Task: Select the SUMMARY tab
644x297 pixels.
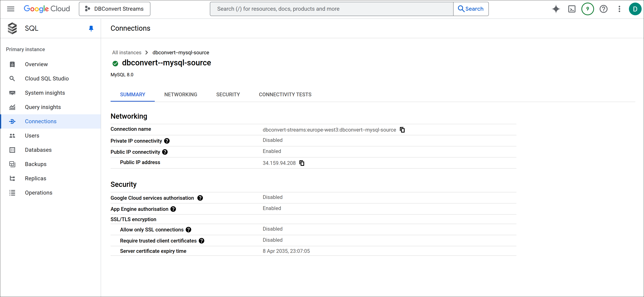Action: (133, 95)
